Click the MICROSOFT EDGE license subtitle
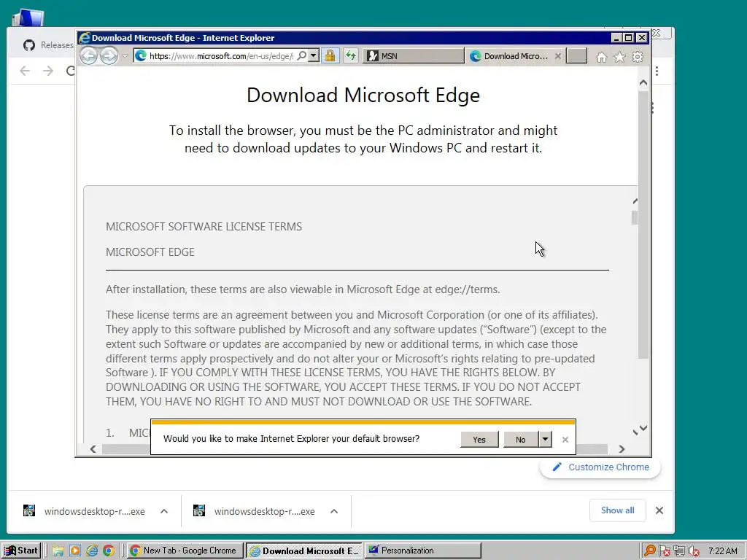 point(150,252)
